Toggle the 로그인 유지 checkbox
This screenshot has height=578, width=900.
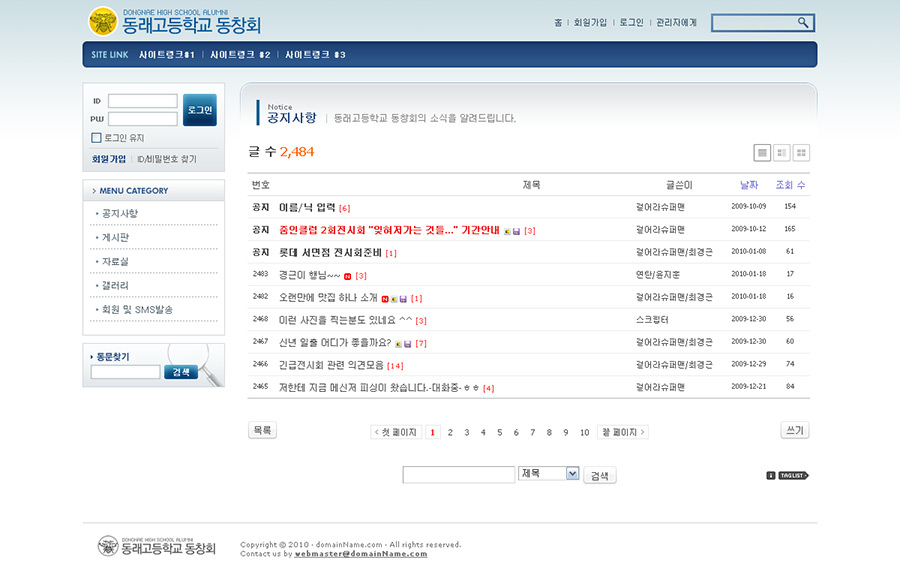[97, 138]
